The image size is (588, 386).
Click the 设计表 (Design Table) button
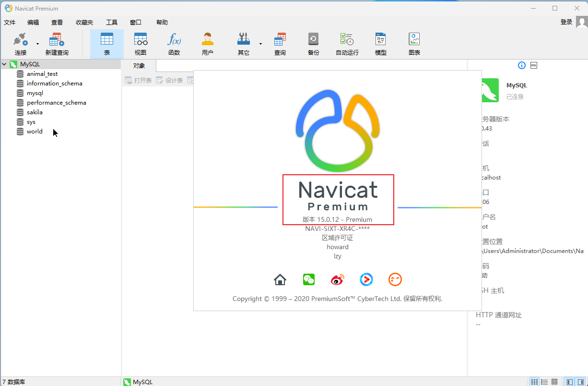click(x=169, y=81)
